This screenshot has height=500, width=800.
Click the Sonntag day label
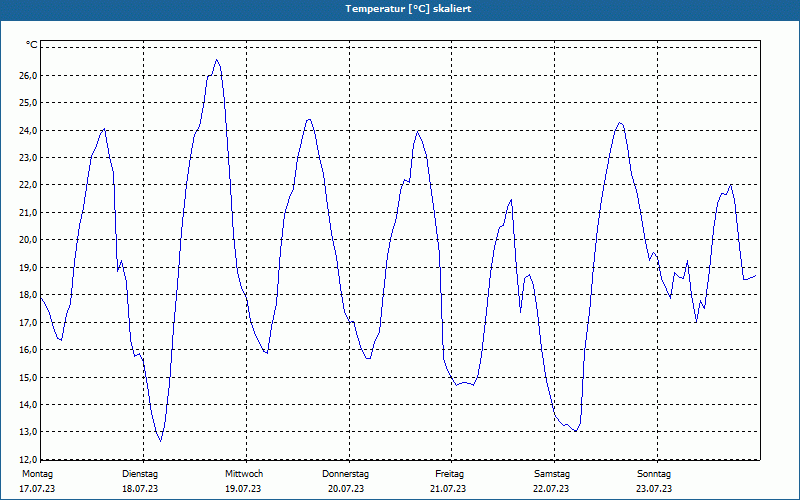pos(654,474)
